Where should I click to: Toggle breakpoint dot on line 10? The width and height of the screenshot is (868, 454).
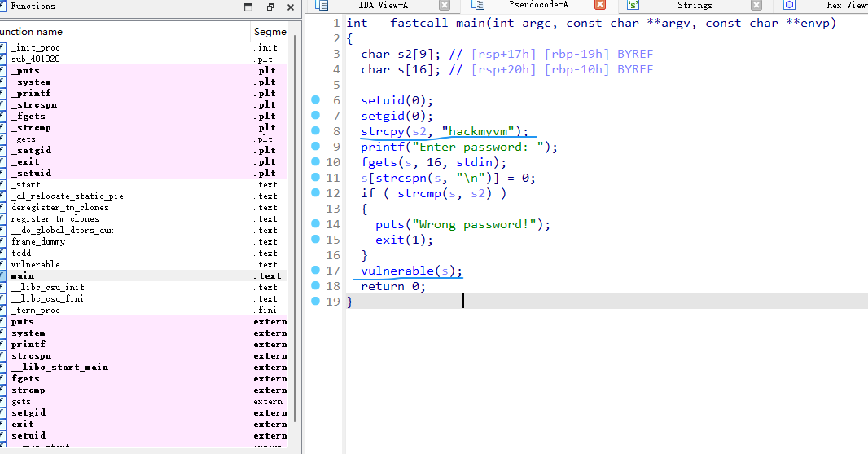coord(316,162)
